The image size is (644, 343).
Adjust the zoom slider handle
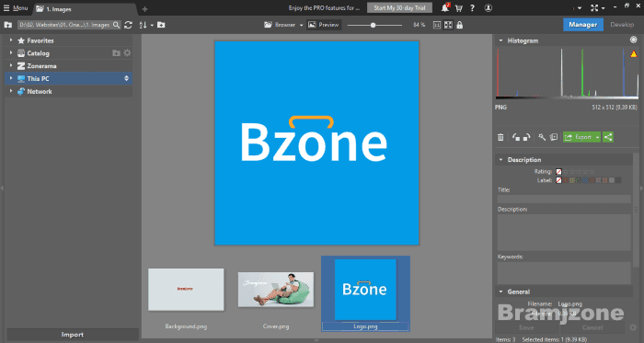coord(373,25)
